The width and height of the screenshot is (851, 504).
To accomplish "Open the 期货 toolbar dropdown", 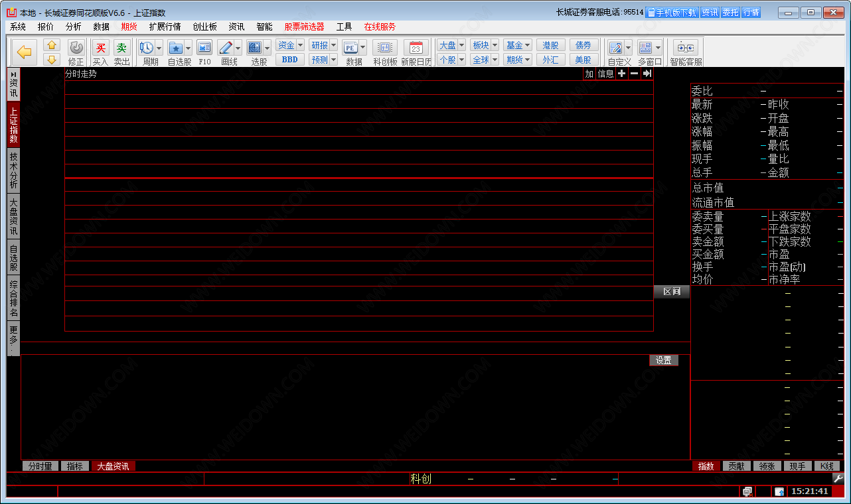I will (x=518, y=60).
